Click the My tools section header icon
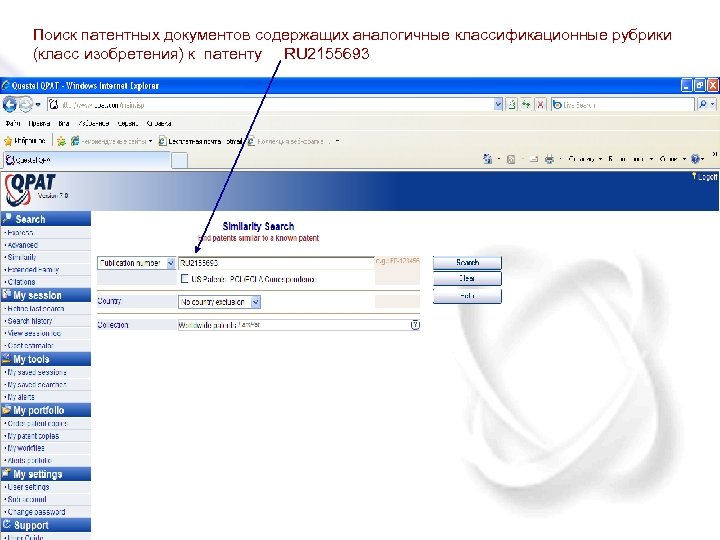 tap(6, 359)
